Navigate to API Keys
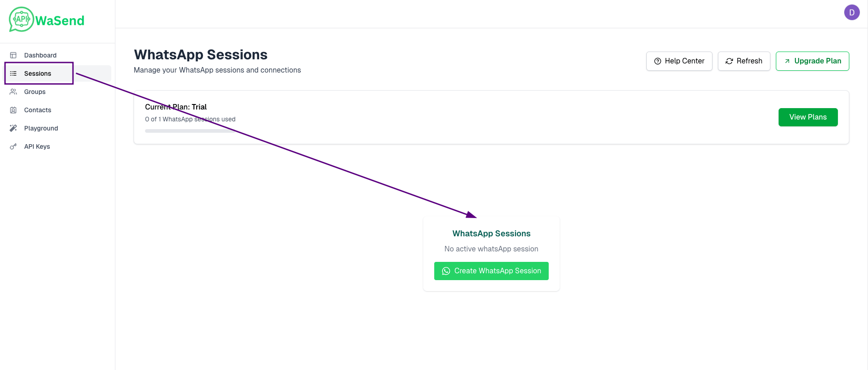 click(x=37, y=146)
